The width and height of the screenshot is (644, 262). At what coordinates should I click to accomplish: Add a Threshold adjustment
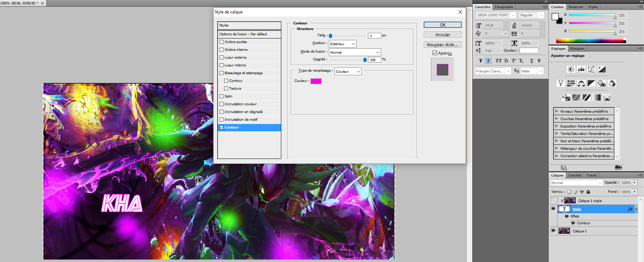(587, 97)
